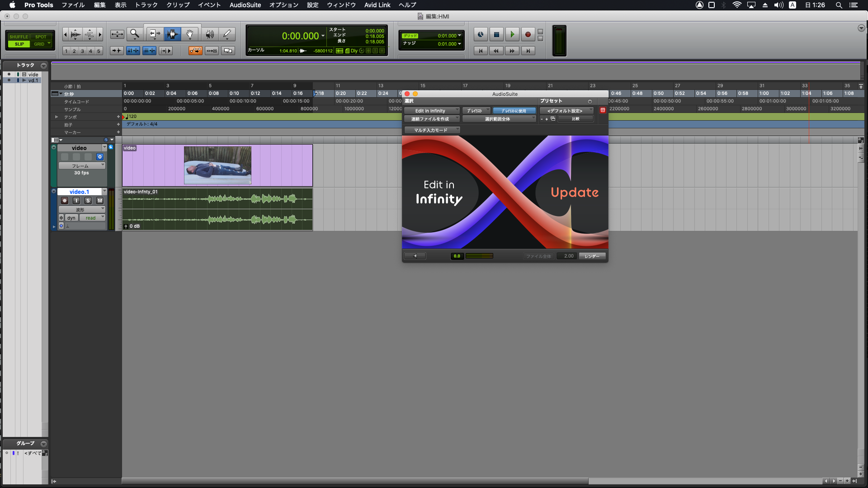This screenshot has width=868, height=488.
Task: Click Edit in Infinity in the plug-in
Action: [x=439, y=192]
